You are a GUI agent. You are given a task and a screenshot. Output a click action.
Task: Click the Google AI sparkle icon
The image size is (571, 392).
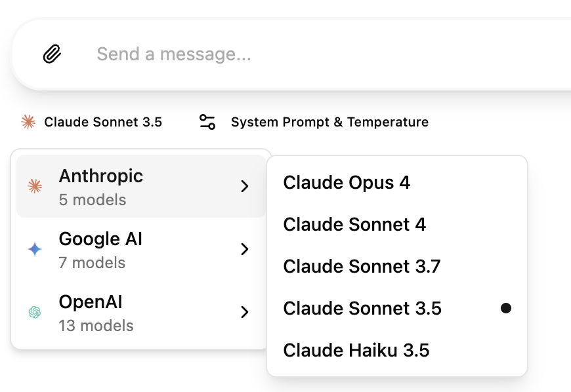click(35, 249)
